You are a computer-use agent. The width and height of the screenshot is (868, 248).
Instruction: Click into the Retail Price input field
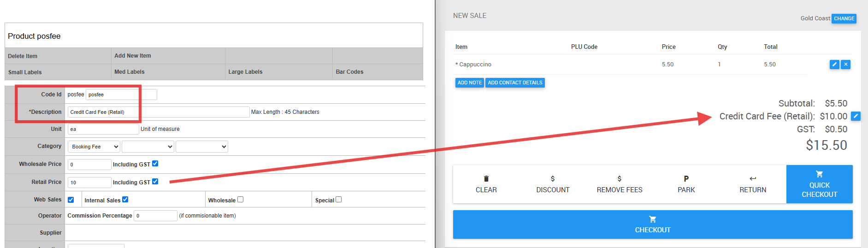[x=89, y=183]
